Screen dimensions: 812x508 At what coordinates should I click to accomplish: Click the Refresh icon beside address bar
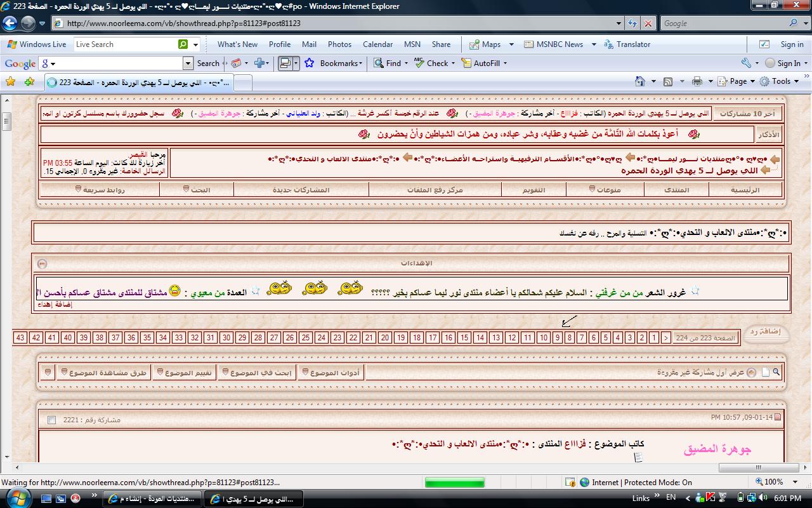click(632, 23)
